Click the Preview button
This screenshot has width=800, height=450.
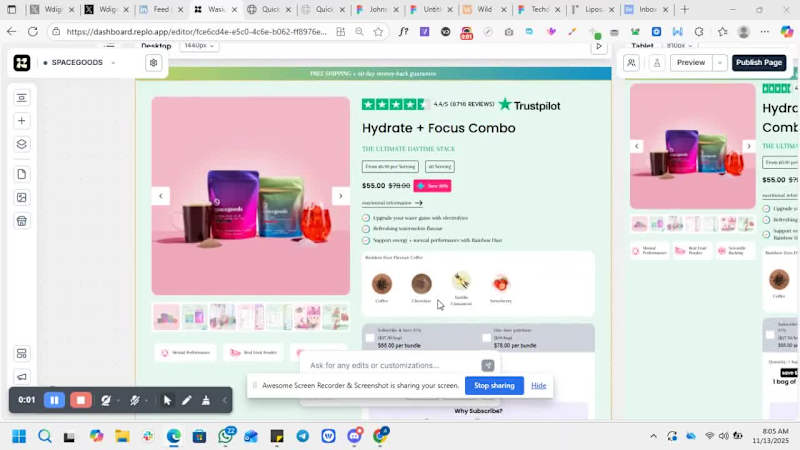pos(691,63)
